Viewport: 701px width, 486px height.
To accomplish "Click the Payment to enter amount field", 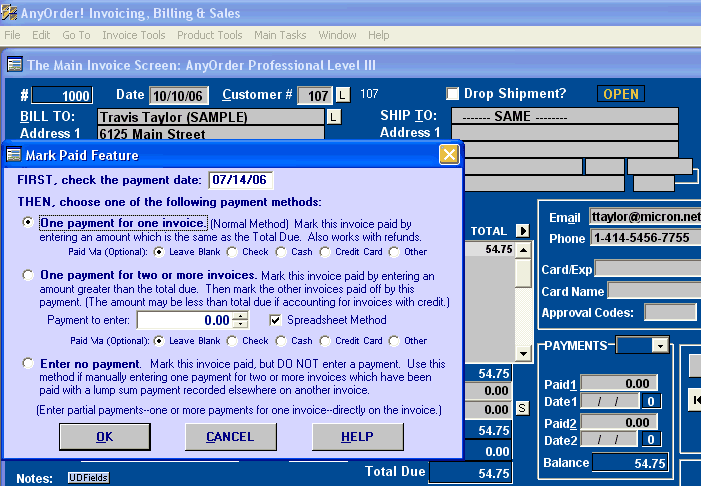I will tap(186, 320).
